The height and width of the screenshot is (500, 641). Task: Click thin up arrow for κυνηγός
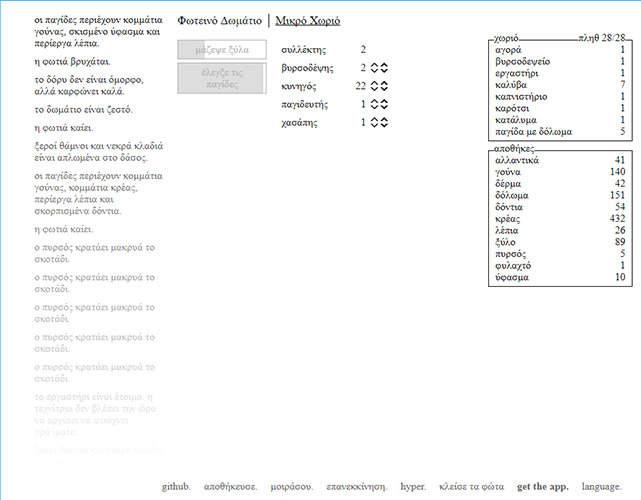(374, 83)
